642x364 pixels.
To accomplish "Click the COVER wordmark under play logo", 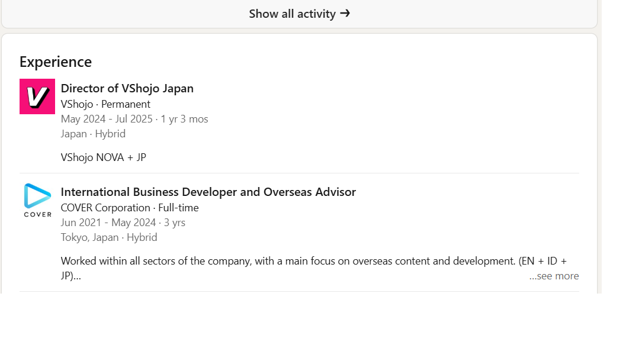I will [x=38, y=214].
